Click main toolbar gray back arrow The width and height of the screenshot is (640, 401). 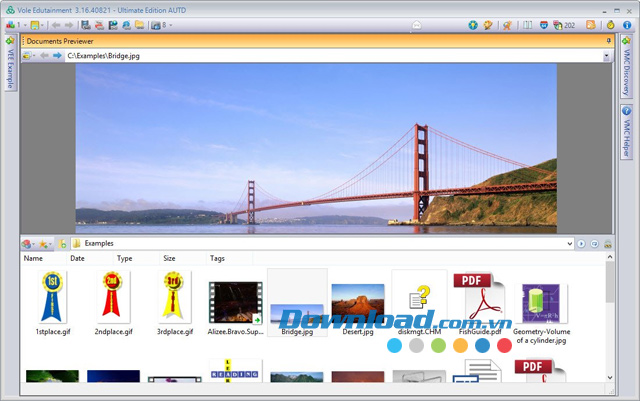tap(56, 25)
